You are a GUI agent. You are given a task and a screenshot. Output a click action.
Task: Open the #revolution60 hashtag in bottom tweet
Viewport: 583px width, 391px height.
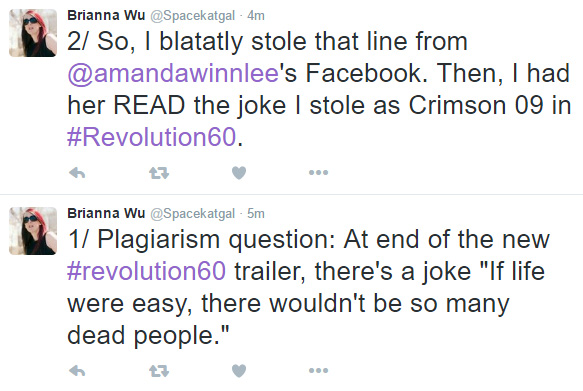tap(146, 271)
